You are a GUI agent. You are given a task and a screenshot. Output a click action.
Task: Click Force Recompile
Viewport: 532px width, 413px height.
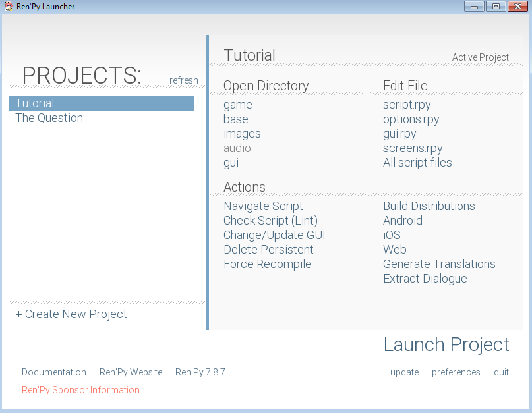pyautogui.click(x=268, y=264)
